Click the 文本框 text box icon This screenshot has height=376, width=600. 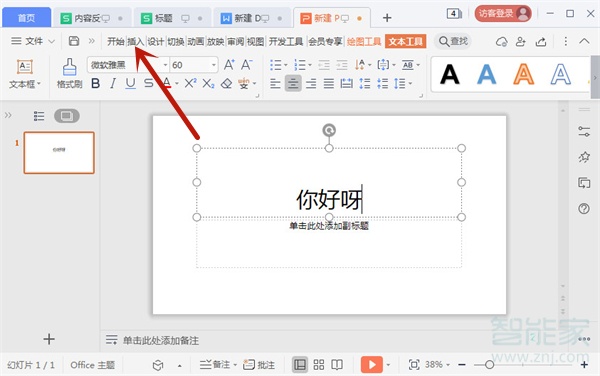click(25, 67)
